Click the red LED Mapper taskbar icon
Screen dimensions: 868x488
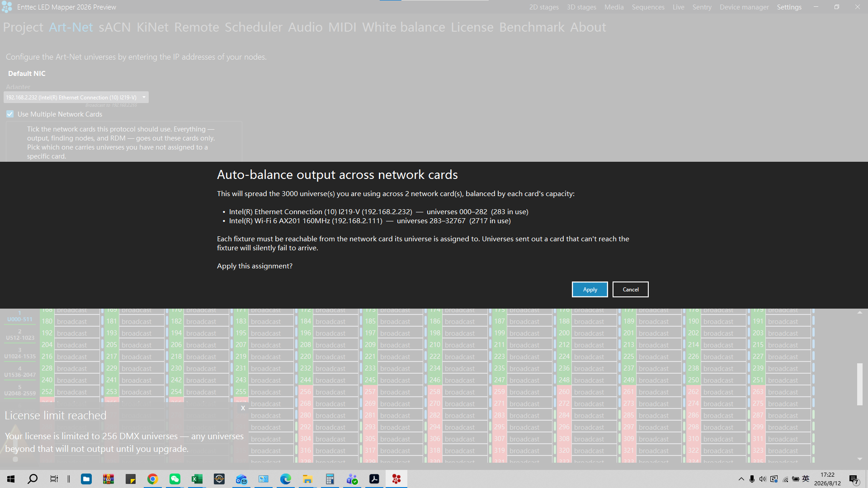pyautogui.click(x=396, y=479)
